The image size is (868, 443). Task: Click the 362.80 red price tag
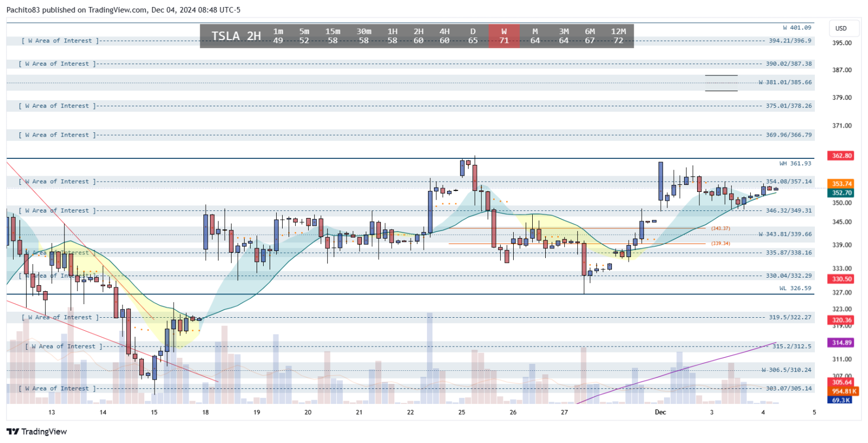click(x=841, y=156)
